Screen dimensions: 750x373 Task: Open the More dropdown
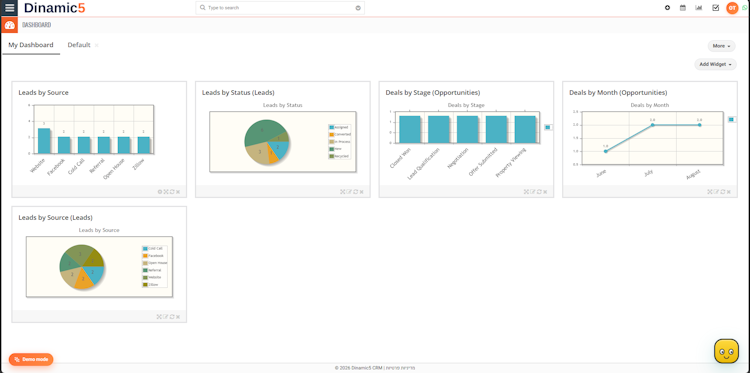click(721, 46)
